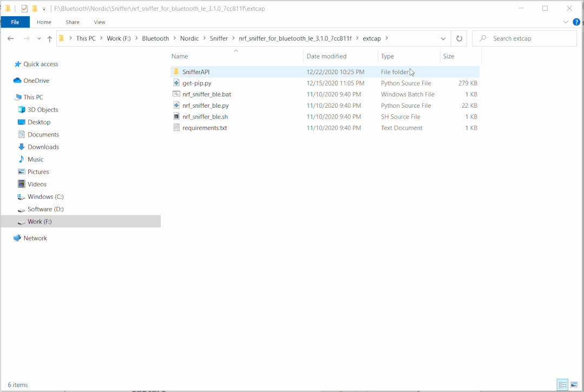This screenshot has width=584, height=392.
Task: Select the get-pip.py file icon
Action: click(x=176, y=83)
